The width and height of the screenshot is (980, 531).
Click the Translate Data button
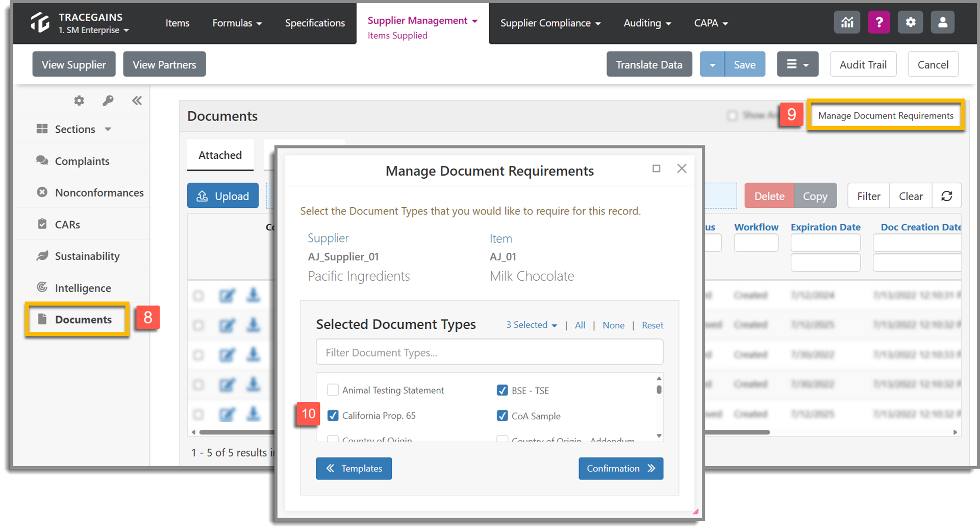[x=649, y=64]
